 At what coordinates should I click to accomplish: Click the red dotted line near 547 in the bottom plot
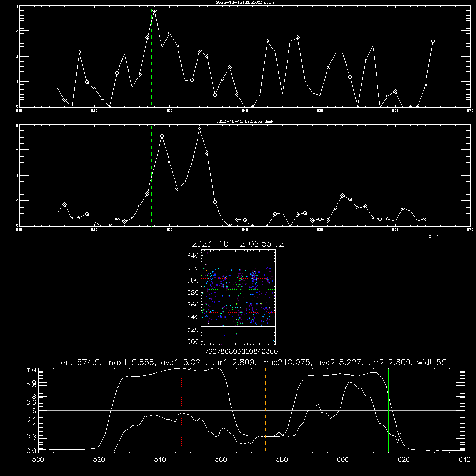(181, 410)
